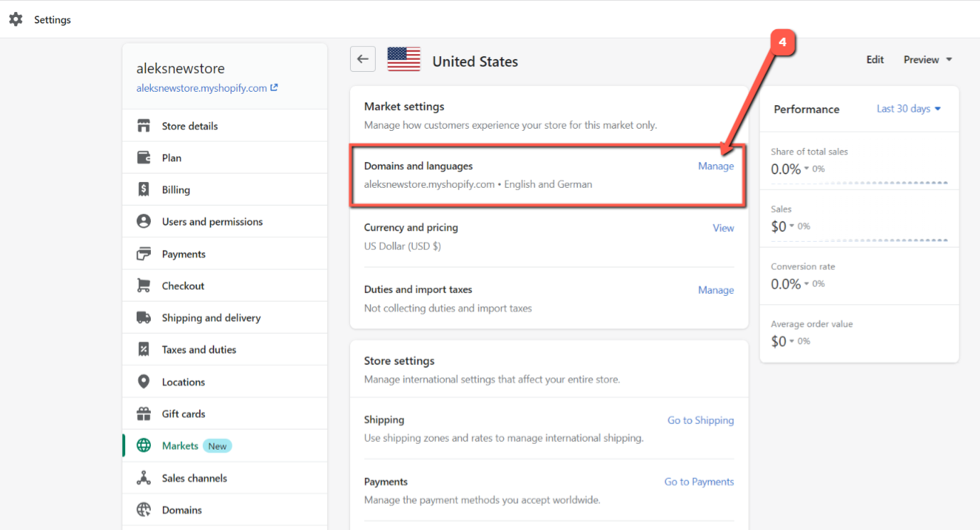Open the Markets settings section
The width and height of the screenshot is (980, 530).
225,446
